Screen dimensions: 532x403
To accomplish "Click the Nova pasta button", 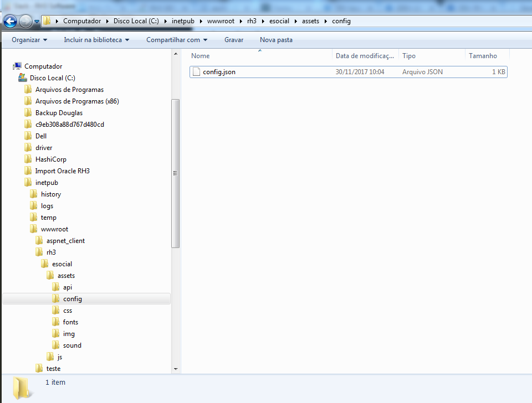I will pyautogui.click(x=276, y=40).
